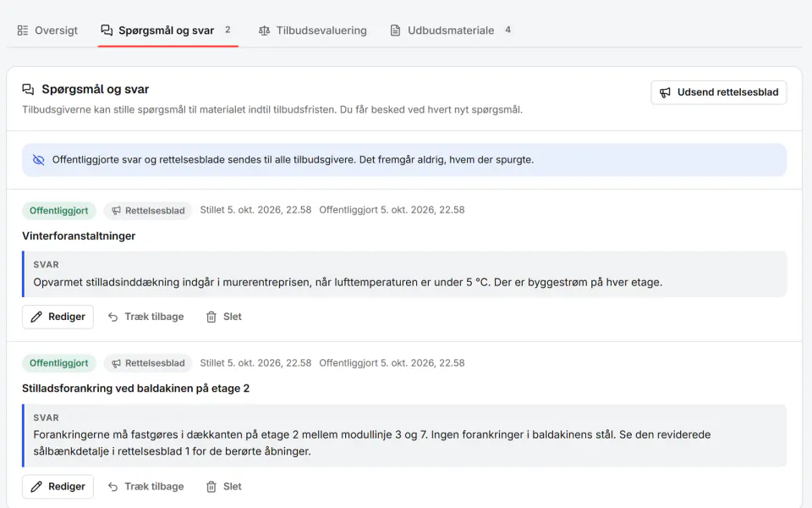Click Træk tilbage for Stilladsforankring question
812x508 pixels.
[145, 487]
